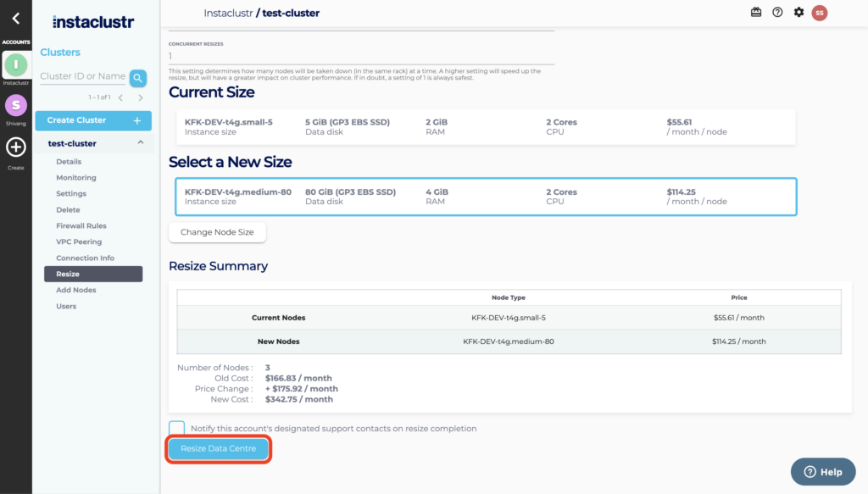Click the Resize Data Centre button

click(x=218, y=449)
